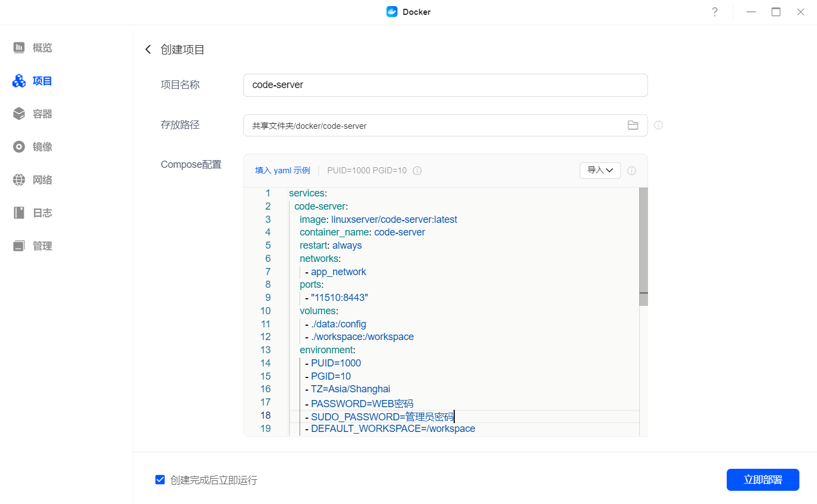Click the 镜像 image sidebar icon
The image size is (817, 504).
(x=19, y=147)
